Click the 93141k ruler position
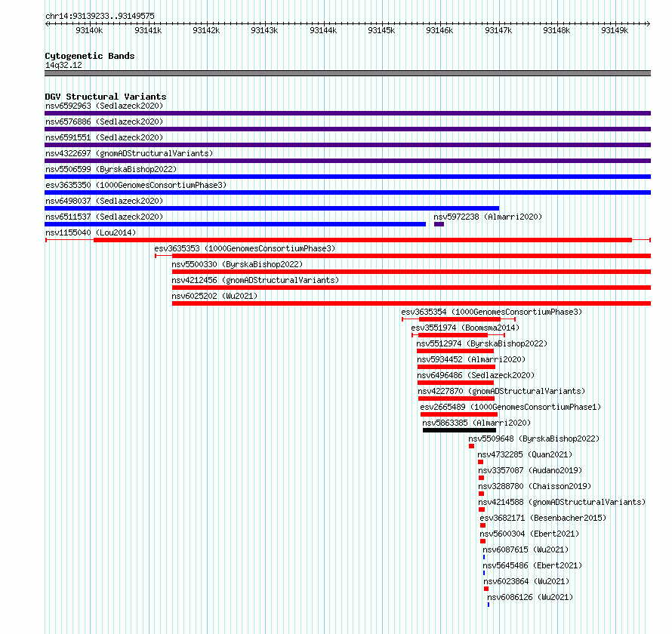This screenshot has width=672, height=634. pos(148,30)
